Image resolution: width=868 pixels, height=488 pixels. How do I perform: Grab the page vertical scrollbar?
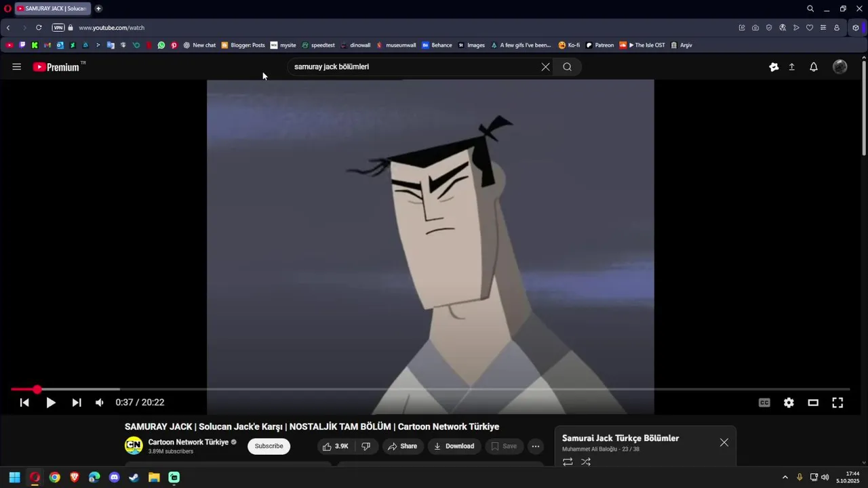(864, 108)
